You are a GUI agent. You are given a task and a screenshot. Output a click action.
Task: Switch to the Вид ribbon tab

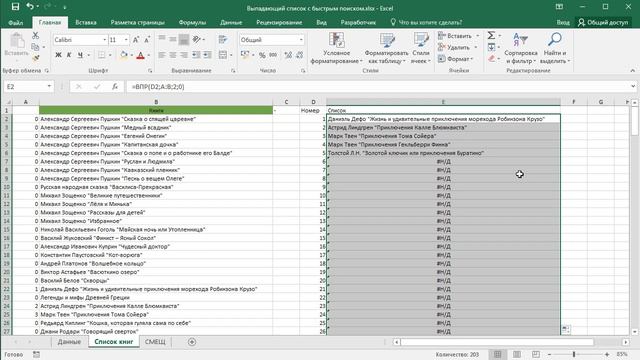(321, 22)
